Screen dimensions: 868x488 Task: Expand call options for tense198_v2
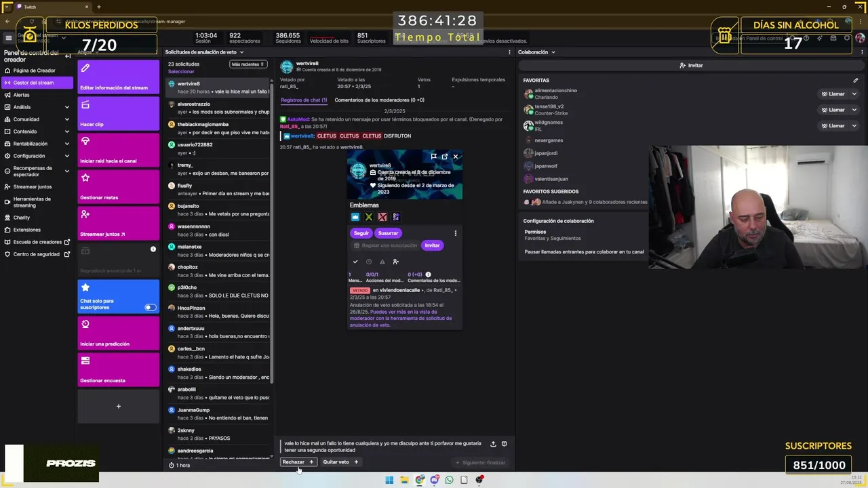pos(854,110)
